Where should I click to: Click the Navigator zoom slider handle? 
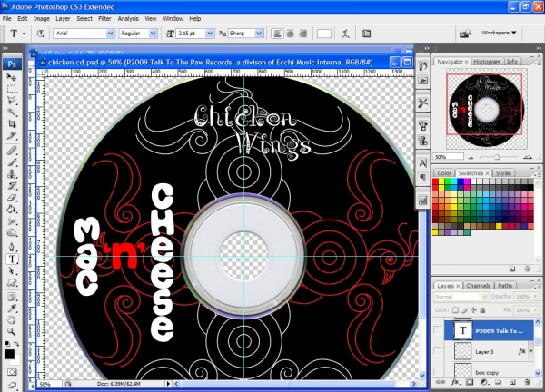497,157
